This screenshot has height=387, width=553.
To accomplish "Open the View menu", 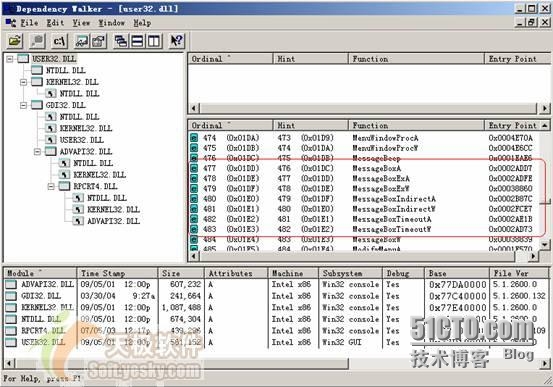I will pos(81,23).
